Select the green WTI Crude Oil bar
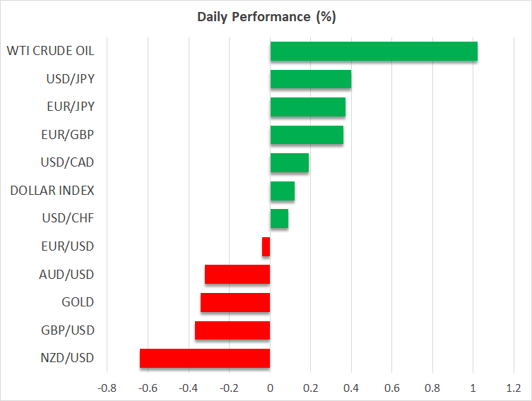This screenshot has width=532, height=401. click(x=374, y=52)
